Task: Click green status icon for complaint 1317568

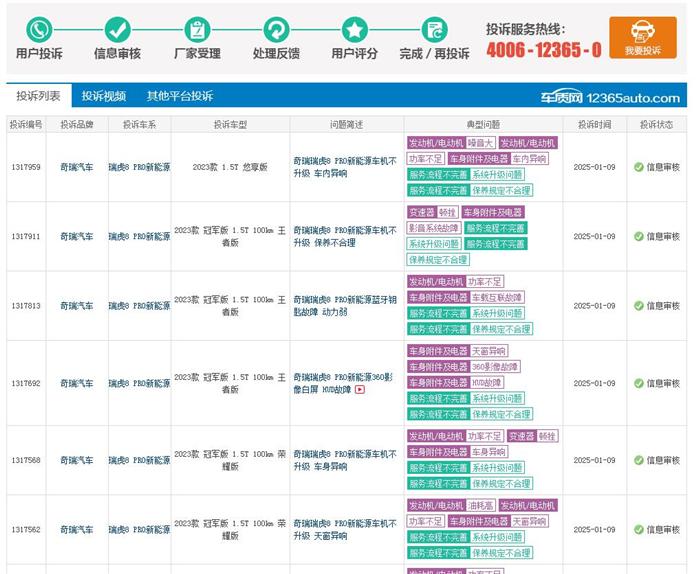Action: tap(639, 460)
